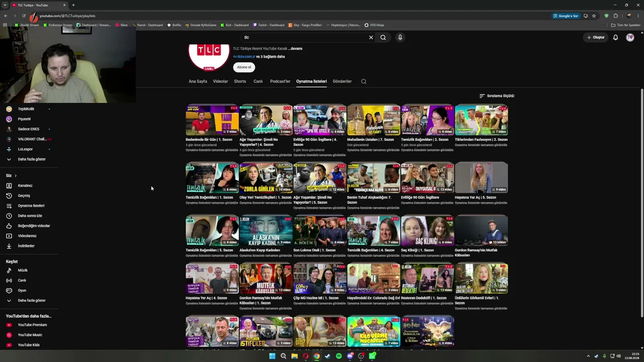Switch to the Canlı channel tab
The height and width of the screenshot is (362, 644).
pos(258,81)
